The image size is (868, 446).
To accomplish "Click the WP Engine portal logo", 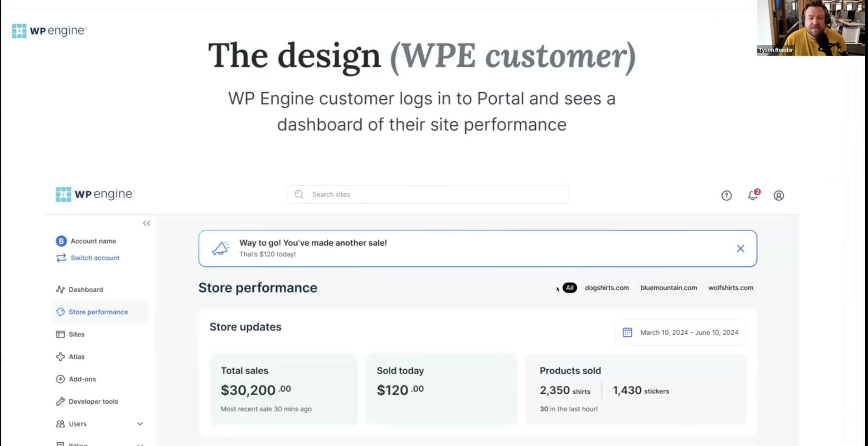I will 95,194.
